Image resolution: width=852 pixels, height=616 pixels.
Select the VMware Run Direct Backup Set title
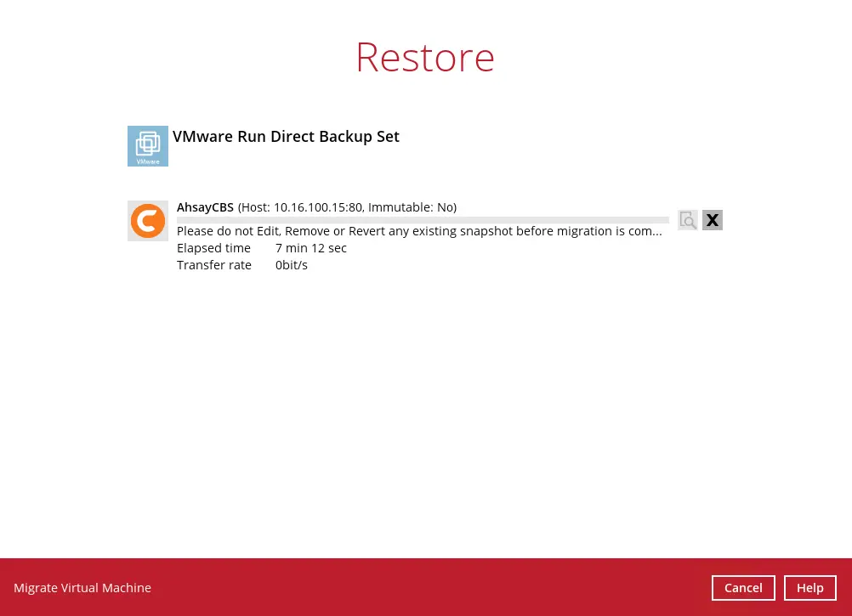click(286, 137)
